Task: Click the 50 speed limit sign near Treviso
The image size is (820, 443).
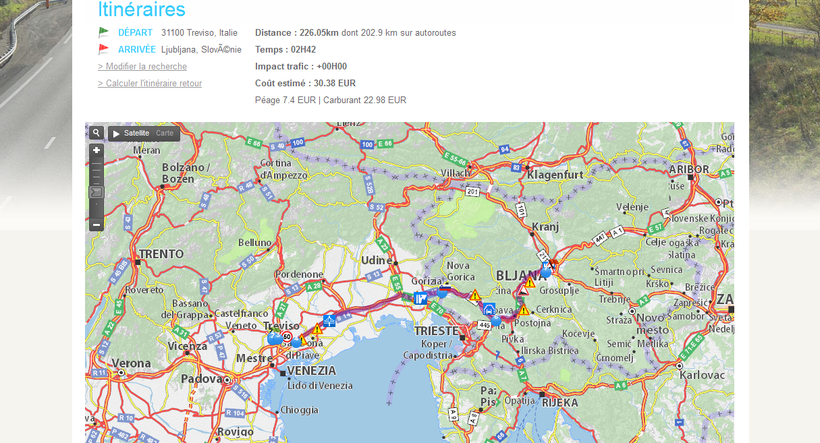Action: (x=288, y=337)
